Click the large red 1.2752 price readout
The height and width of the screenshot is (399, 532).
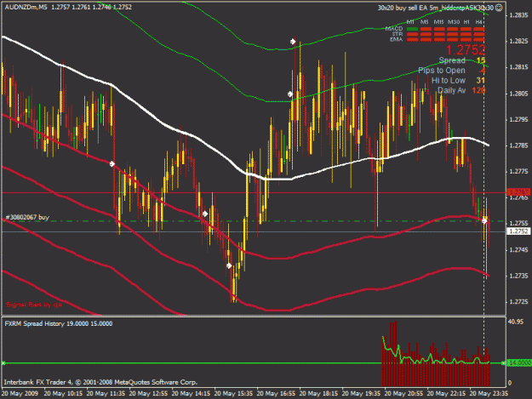tap(466, 50)
